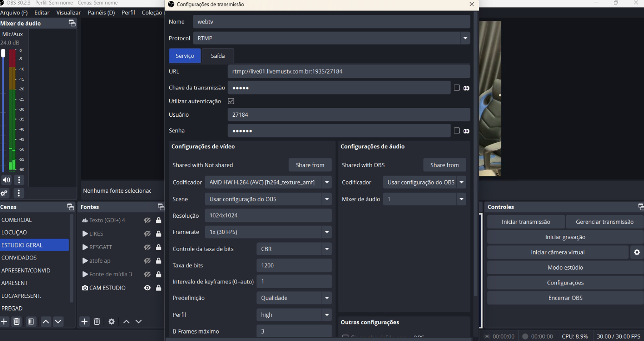The image size is (644, 341).
Task: Mute the Mic/Aux speaker icon
Action: (6, 180)
